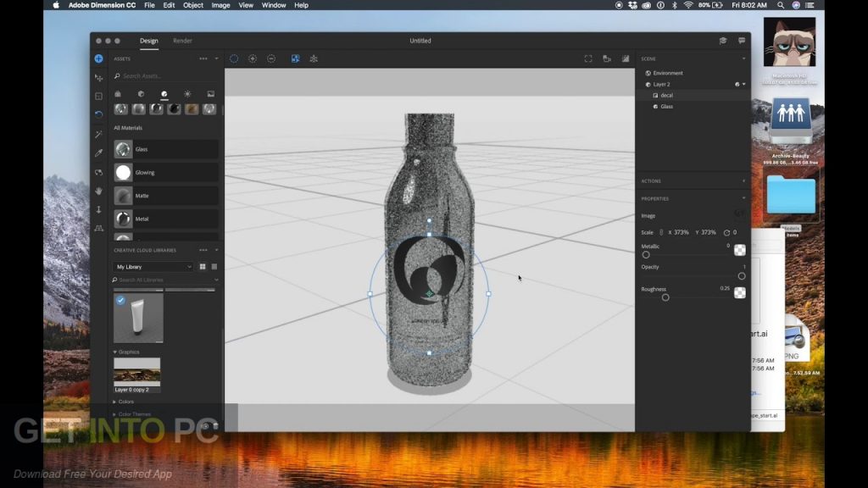Open fullscreen canvas view icon
868x488 pixels.
(x=588, y=58)
